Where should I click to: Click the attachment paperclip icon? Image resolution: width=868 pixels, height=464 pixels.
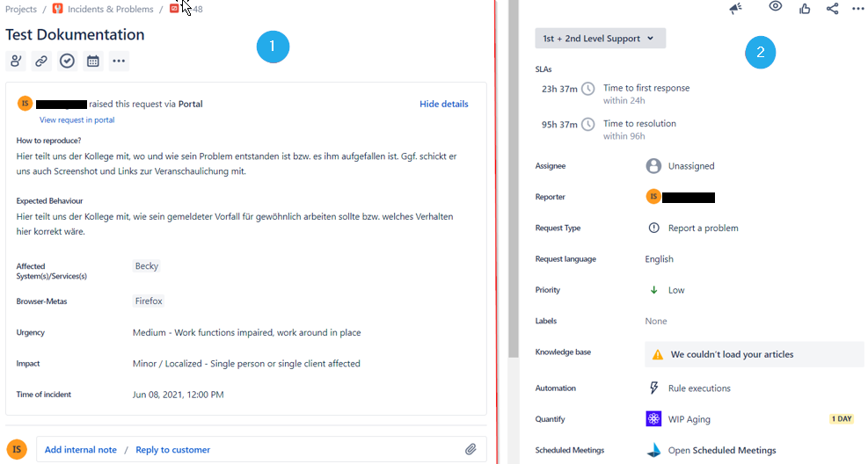point(470,449)
